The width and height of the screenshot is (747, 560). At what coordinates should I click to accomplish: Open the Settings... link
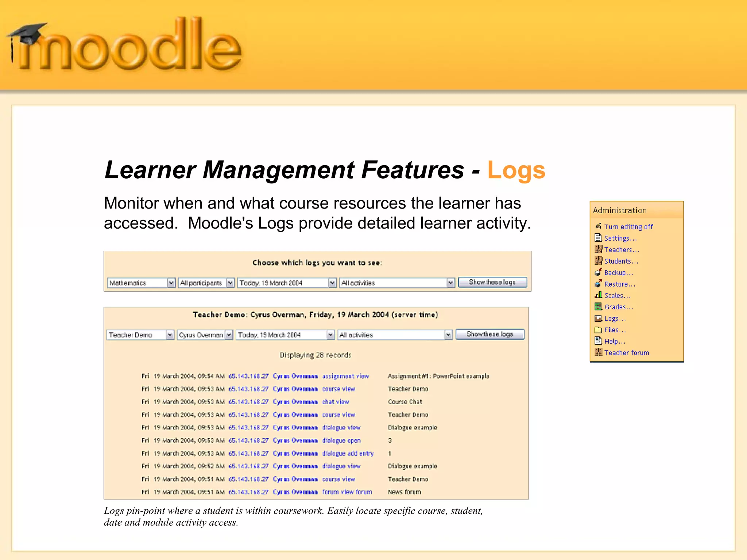pos(620,238)
